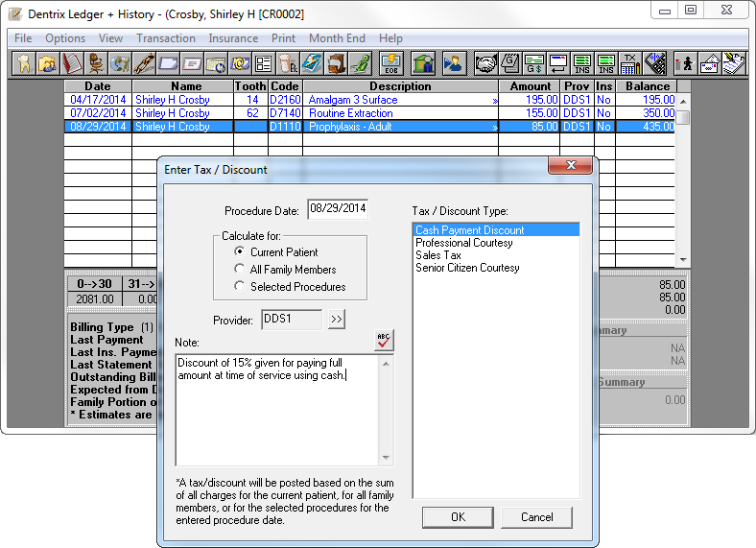Viewport: 756px width, 548px height.
Task: Select Professional Courtesy discount type
Action: pos(496,243)
